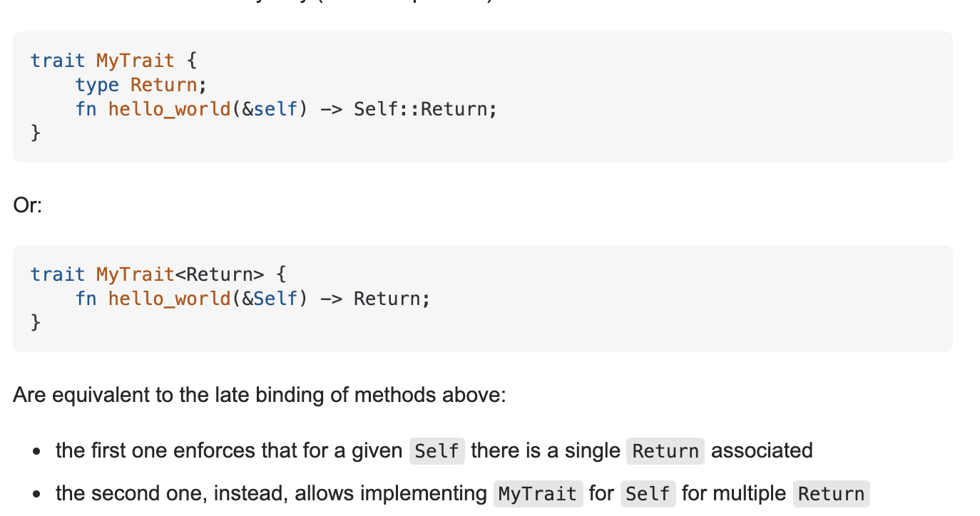Click 'MyTrait' in the first code block
This screenshot has height=516, width=980.
click(135, 61)
